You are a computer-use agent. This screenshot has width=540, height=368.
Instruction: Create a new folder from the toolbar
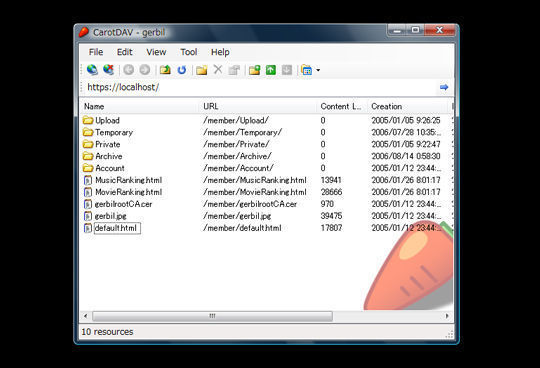pos(202,70)
